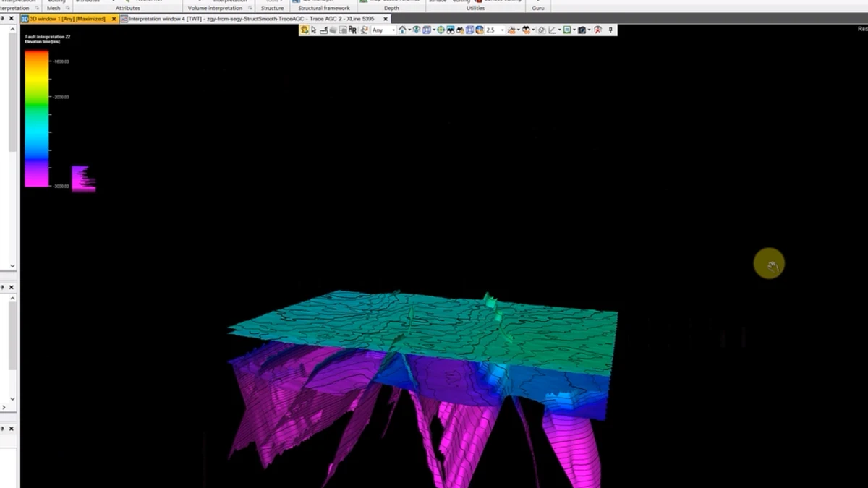
Task: Click the measure distance tool icon
Action: [x=323, y=30]
